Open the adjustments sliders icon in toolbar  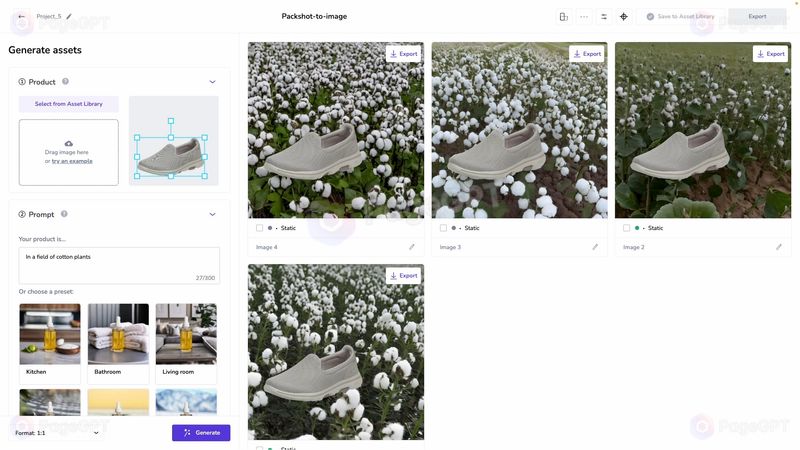click(604, 17)
